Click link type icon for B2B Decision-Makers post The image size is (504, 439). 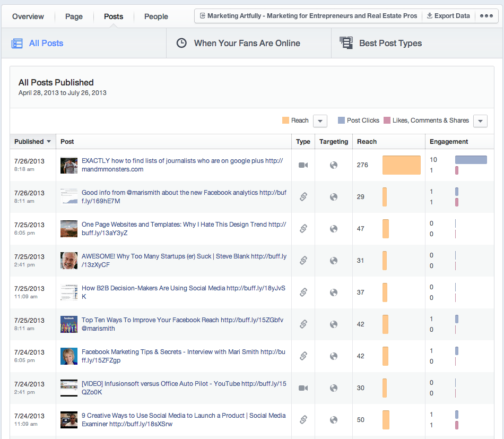[303, 292]
